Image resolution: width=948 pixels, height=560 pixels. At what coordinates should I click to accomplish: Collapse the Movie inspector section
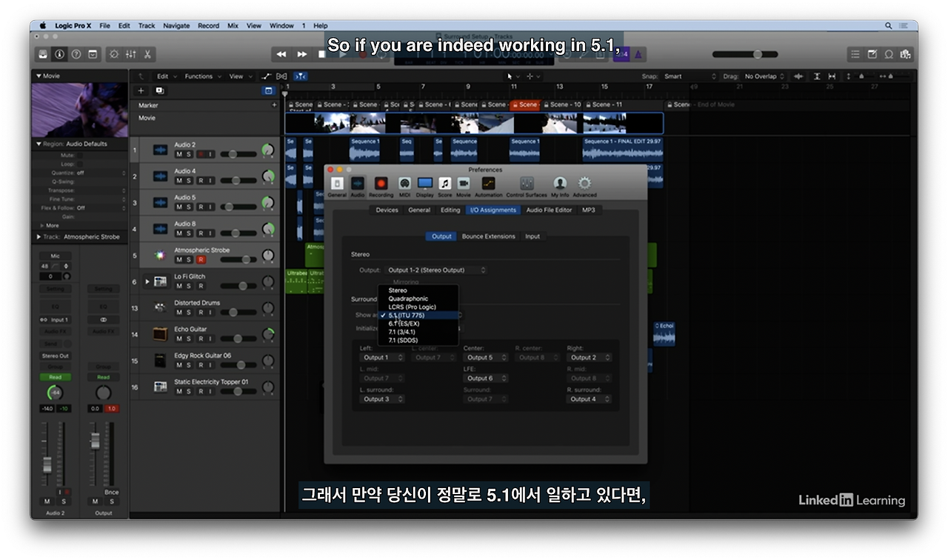[39, 76]
